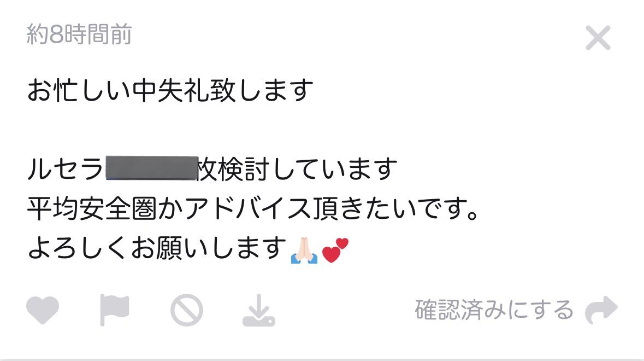Click the word ルセラ
The height and width of the screenshot is (361, 644).
[66, 169]
